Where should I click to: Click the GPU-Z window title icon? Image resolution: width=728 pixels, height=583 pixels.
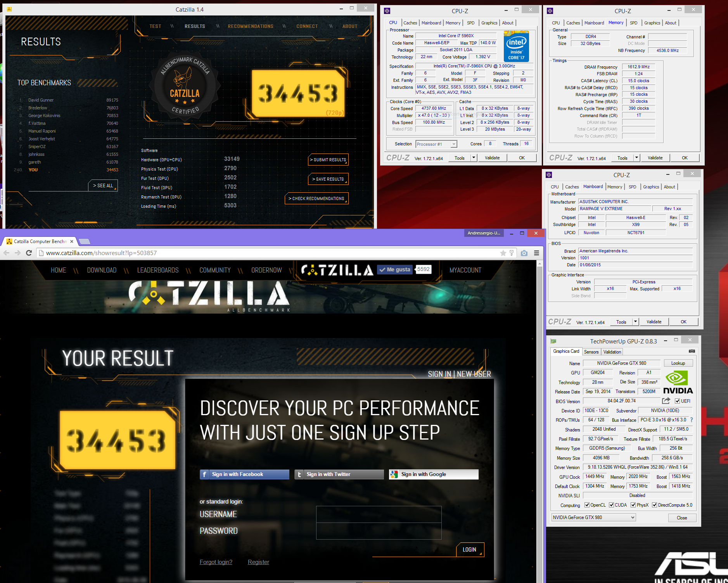click(553, 341)
